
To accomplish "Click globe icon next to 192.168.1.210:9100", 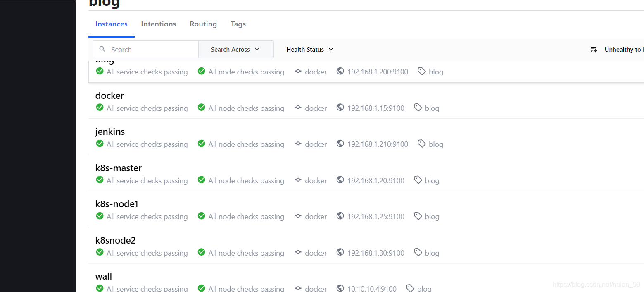I will pos(340,144).
